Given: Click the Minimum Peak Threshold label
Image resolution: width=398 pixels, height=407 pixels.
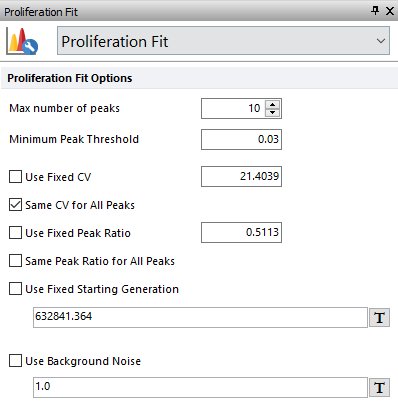Looking at the screenshot, I should point(74,139).
